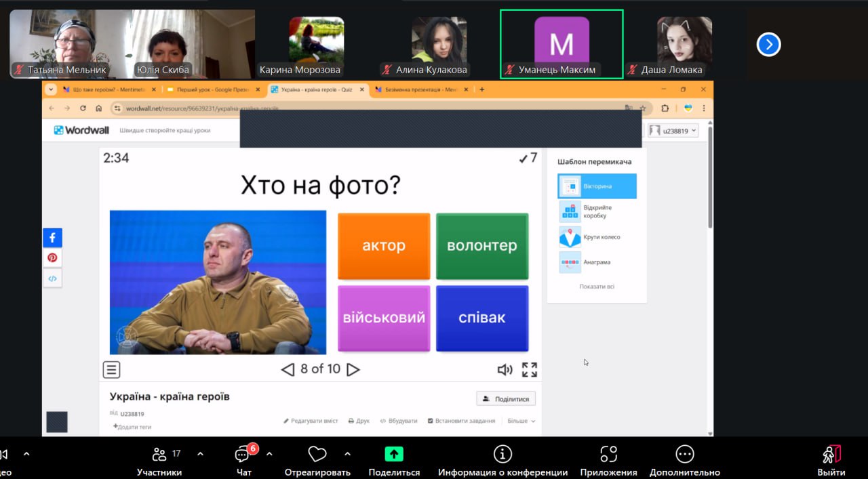
Task: Choose answer "військовий"
Action: click(x=384, y=318)
